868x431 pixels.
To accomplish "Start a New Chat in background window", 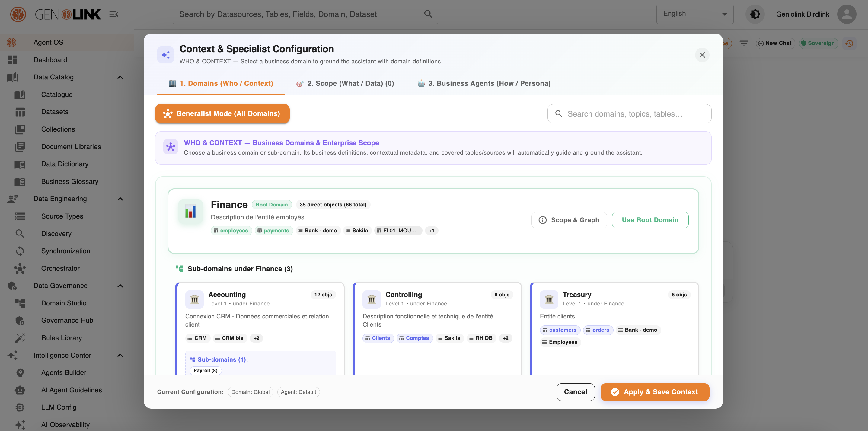I will point(775,43).
